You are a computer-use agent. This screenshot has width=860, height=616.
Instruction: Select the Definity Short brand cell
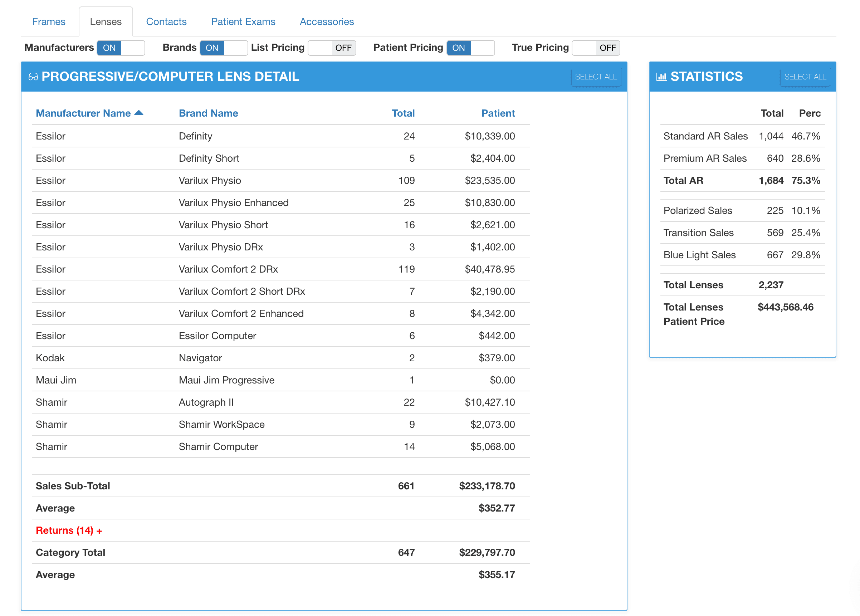[209, 158]
